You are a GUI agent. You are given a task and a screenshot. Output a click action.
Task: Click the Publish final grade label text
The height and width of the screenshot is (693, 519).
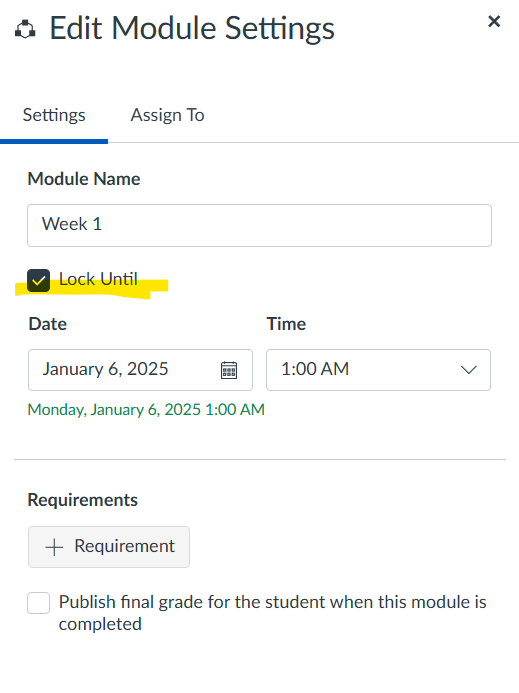272,613
